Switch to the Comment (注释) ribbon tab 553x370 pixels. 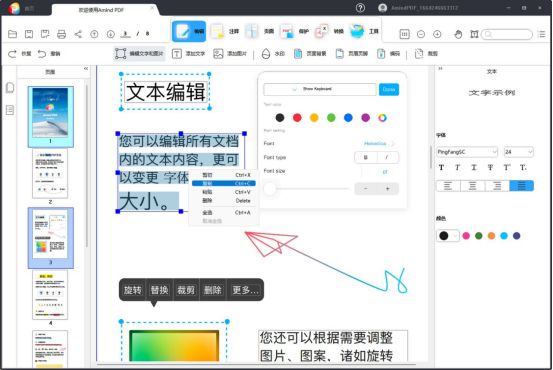point(225,31)
